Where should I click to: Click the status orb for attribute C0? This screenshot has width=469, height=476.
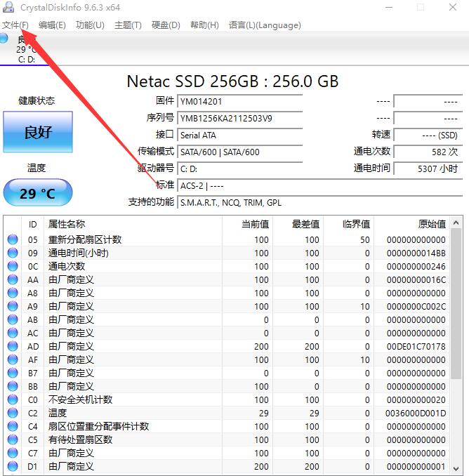click(x=13, y=399)
